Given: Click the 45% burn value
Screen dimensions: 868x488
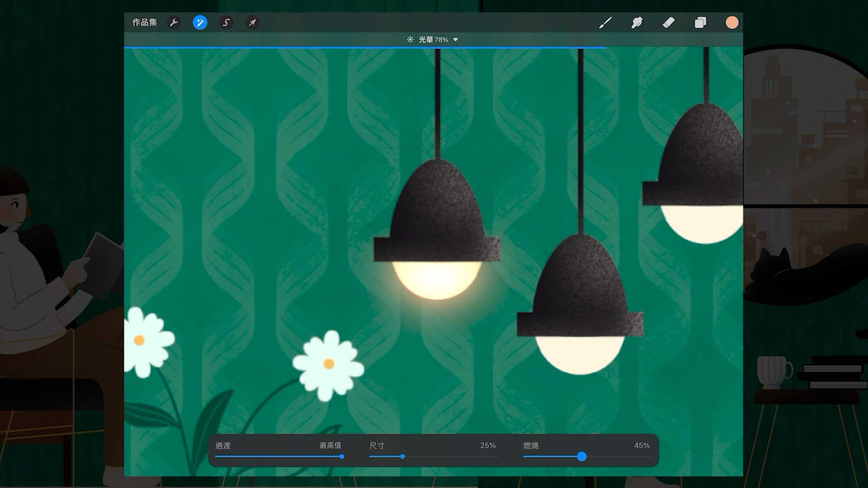Looking at the screenshot, I should [x=642, y=446].
